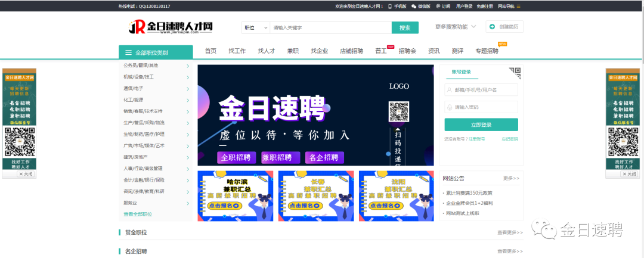This screenshot has width=644, height=258.
Task: Open 测评 in navigation bar
Action: [457, 51]
